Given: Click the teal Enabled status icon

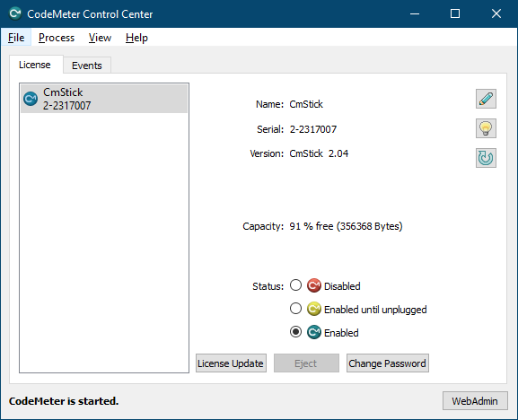Looking at the screenshot, I should pos(314,332).
